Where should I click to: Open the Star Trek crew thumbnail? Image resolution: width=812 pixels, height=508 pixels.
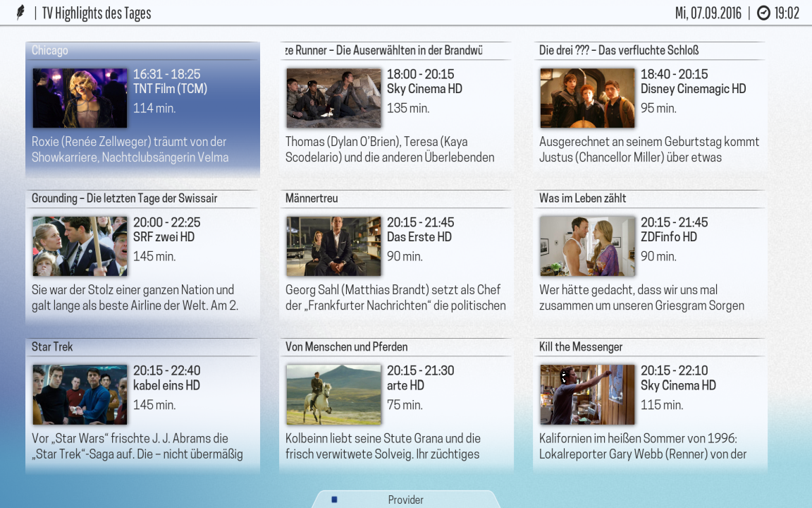point(80,394)
